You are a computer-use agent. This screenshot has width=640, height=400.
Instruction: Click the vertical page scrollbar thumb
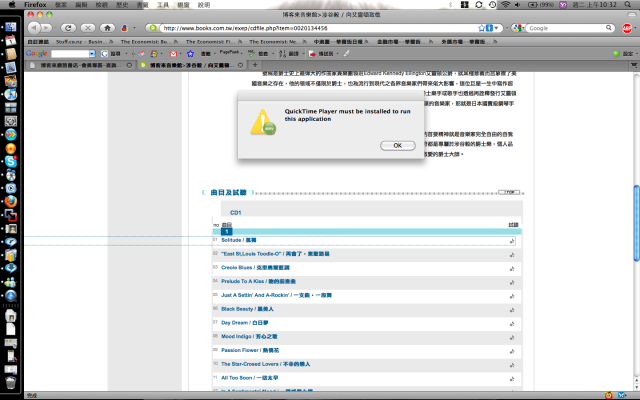pyautogui.click(x=636, y=223)
